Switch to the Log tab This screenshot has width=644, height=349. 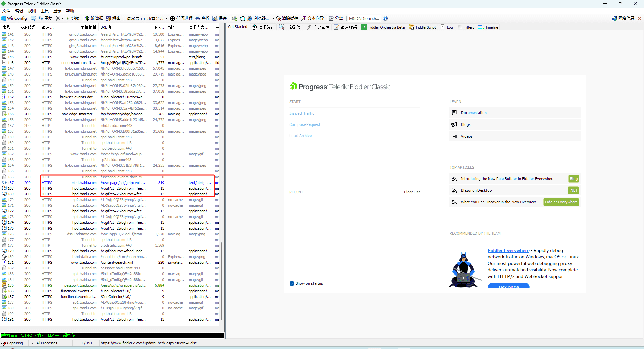447,27
